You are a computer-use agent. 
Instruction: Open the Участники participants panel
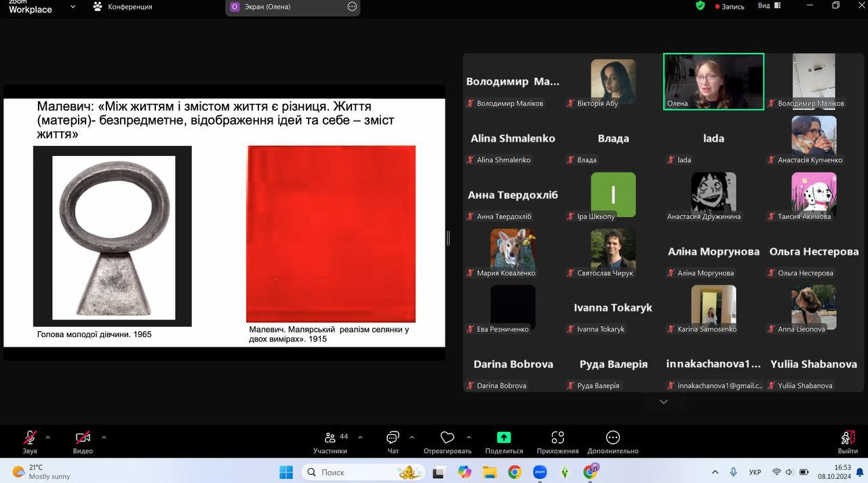pyautogui.click(x=330, y=442)
